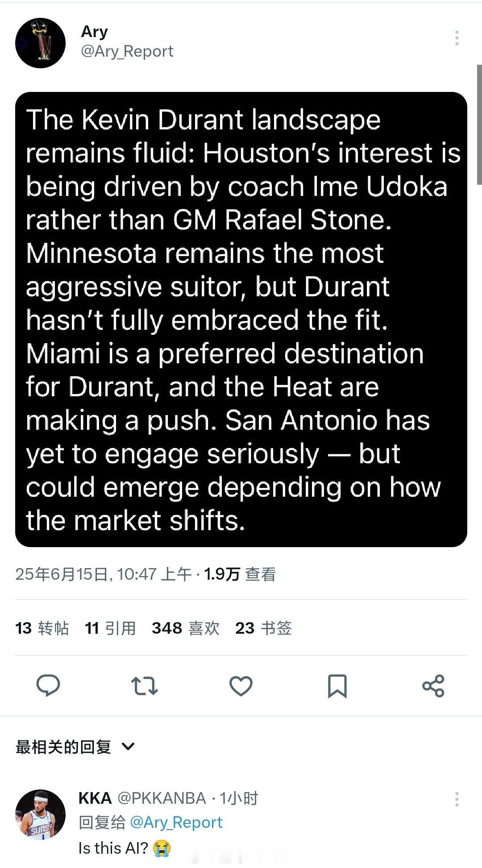Click the repost arrows icon
Viewport: 482px width, 868px height.
coord(144,686)
